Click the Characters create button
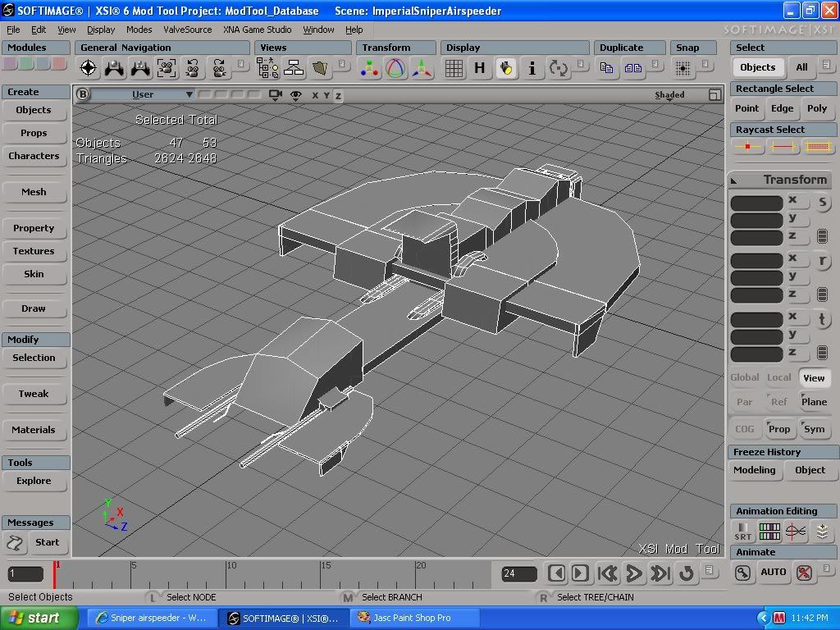 (34, 156)
